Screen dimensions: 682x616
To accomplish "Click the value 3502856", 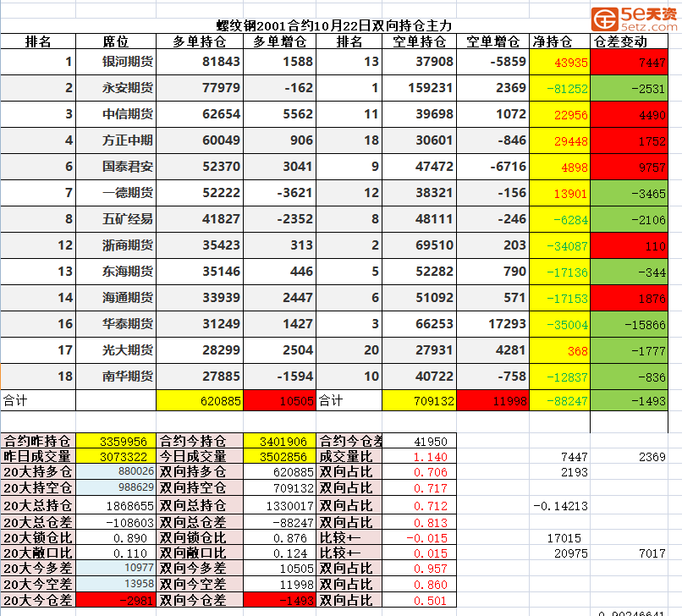I will [x=280, y=456].
